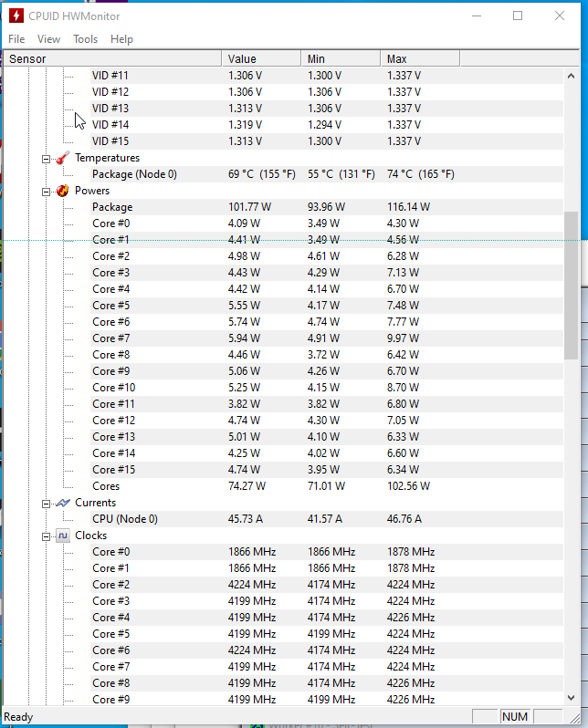Click the Sensor column header
The height and width of the screenshot is (728, 588).
pyautogui.click(x=112, y=59)
